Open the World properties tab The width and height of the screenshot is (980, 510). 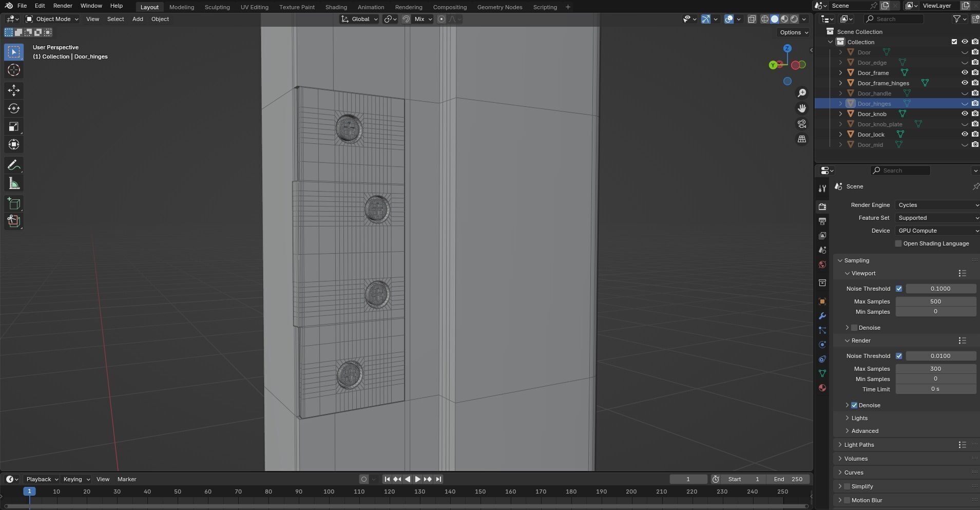pyautogui.click(x=822, y=265)
